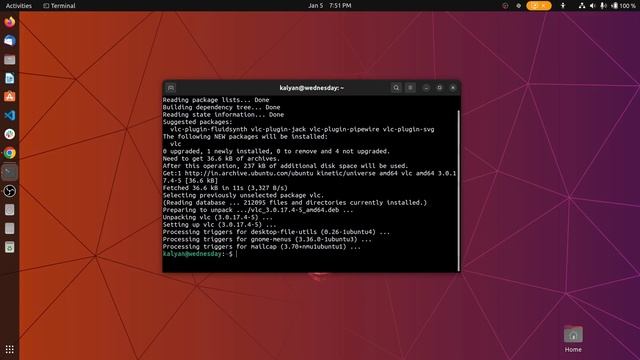The image size is (640, 360).
Task: Click the microphone indicator icon
Action: 603,6
